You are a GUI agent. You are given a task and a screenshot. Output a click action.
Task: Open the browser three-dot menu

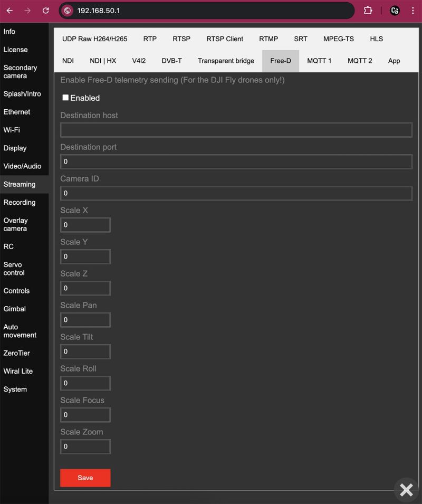click(x=413, y=11)
